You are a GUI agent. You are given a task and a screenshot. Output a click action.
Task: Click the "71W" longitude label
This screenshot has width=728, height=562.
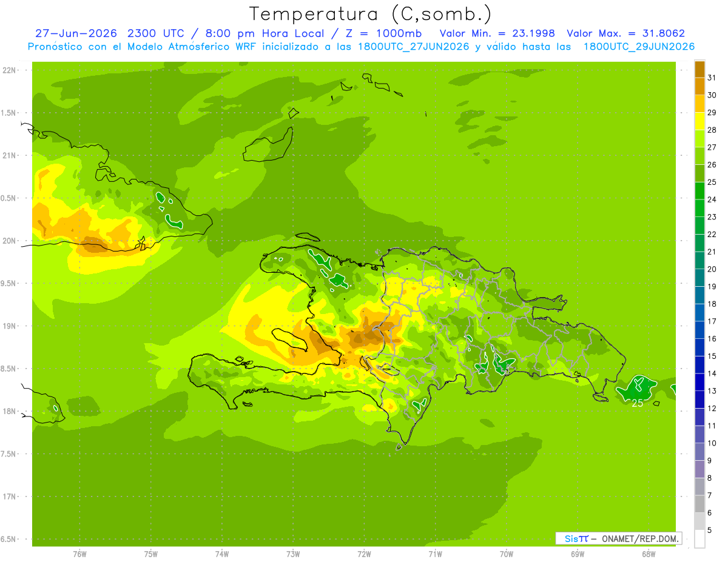pyautogui.click(x=435, y=554)
